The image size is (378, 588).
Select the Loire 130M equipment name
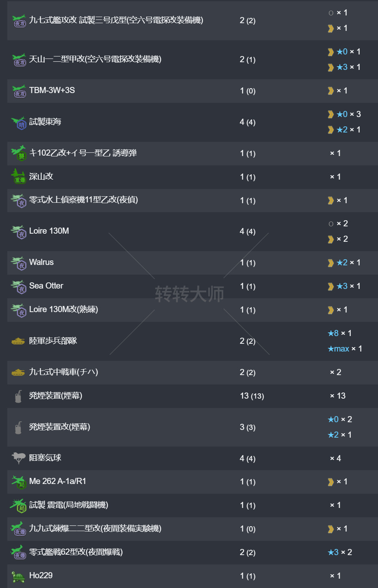tap(49, 231)
